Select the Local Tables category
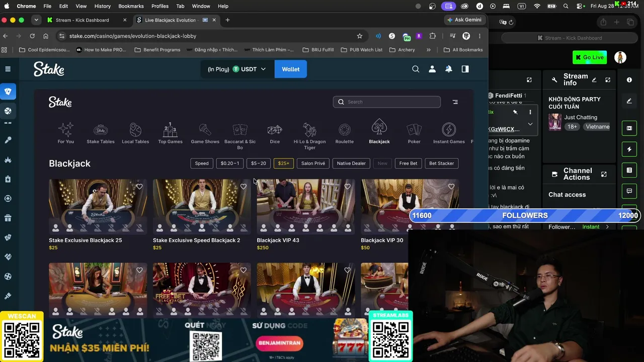This screenshot has width=644, height=362. pos(135,133)
